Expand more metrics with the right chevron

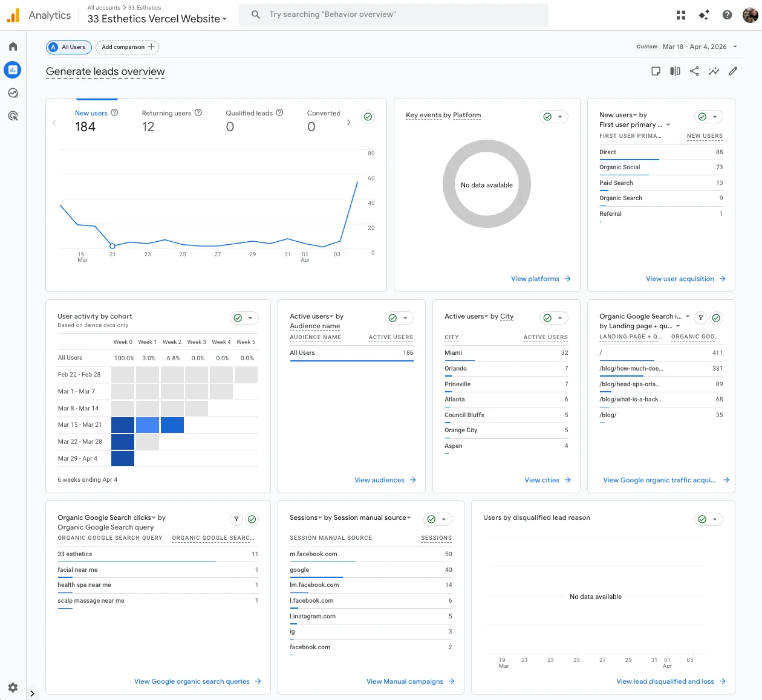pyautogui.click(x=348, y=122)
